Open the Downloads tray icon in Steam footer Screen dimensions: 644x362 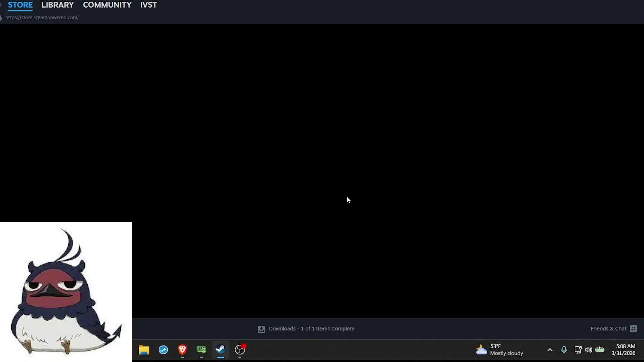click(x=261, y=329)
